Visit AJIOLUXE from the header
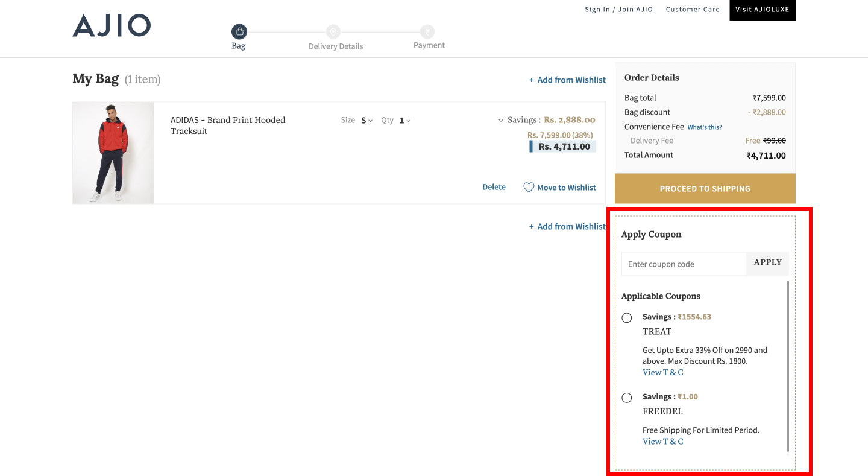 tap(763, 10)
